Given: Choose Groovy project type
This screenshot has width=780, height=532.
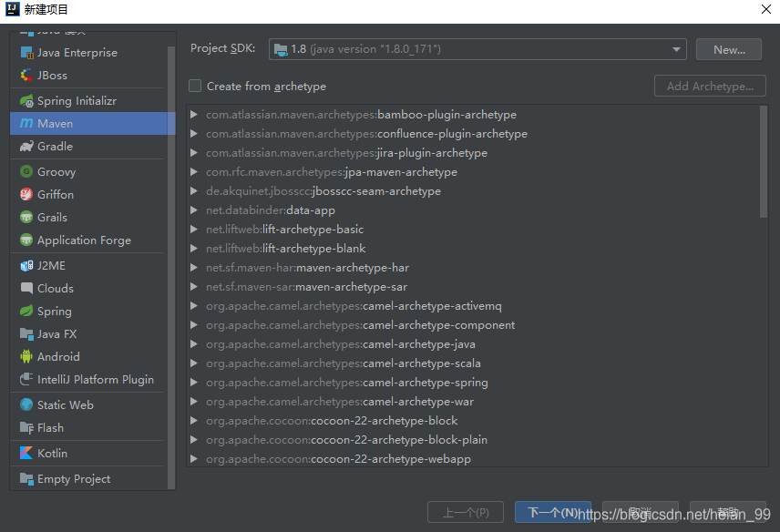Looking at the screenshot, I should (x=89, y=171).
